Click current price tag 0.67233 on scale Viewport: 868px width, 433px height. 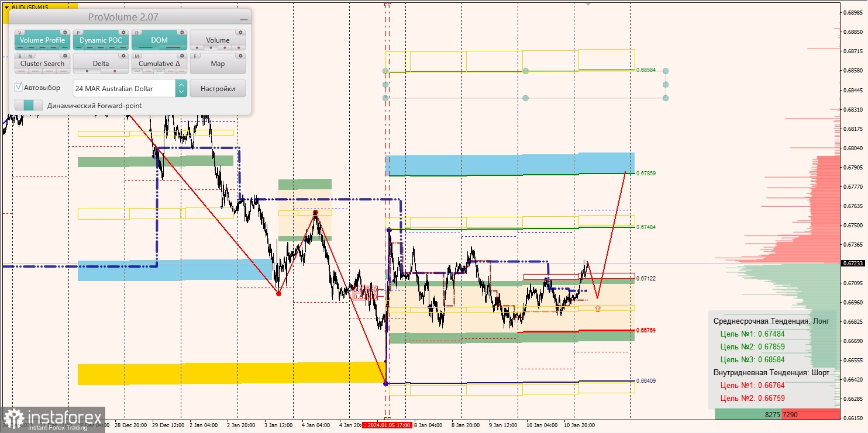(853, 264)
